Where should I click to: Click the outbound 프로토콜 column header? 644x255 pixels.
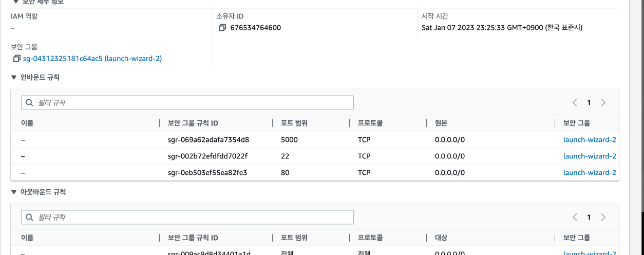(370, 238)
